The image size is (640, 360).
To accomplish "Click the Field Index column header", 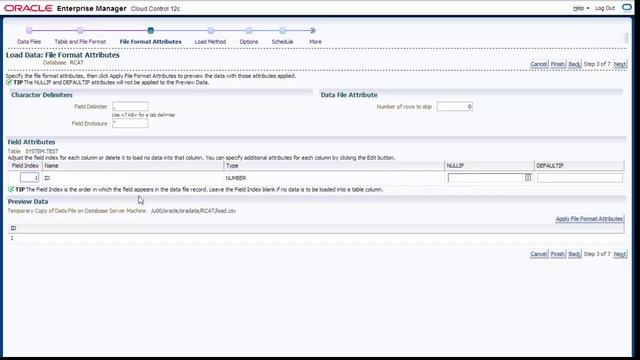I will click(25, 166).
